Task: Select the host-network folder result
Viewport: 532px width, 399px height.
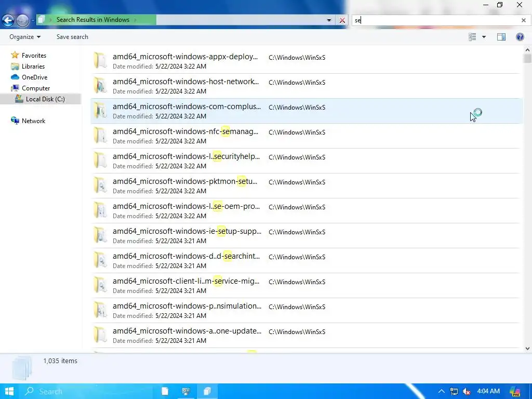Action: pos(305,86)
